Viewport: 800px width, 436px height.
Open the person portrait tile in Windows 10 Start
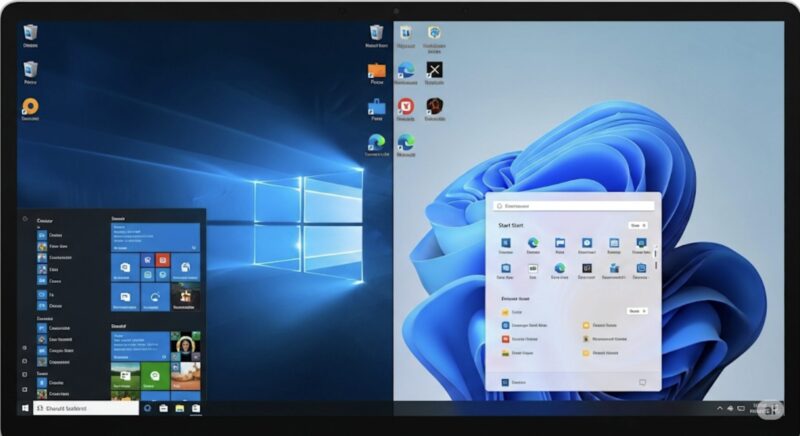[185, 345]
